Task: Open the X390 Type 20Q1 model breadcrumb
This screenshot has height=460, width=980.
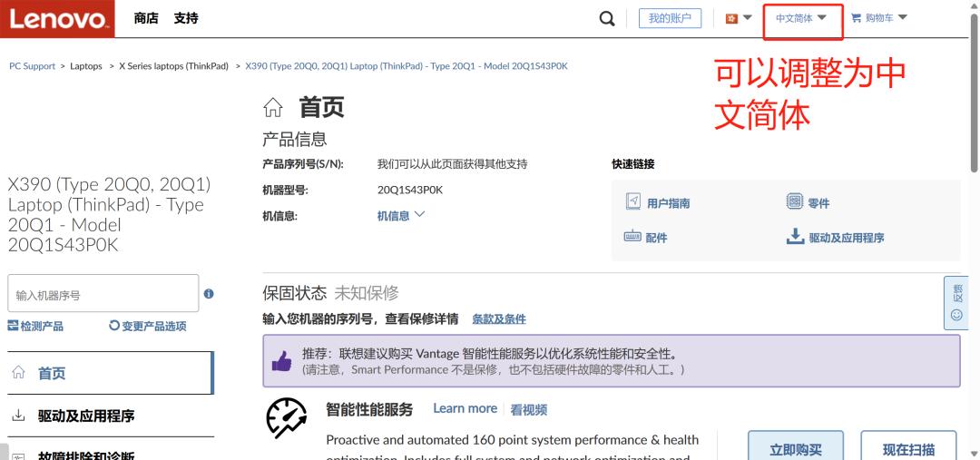Action: click(x=407, y=66)
